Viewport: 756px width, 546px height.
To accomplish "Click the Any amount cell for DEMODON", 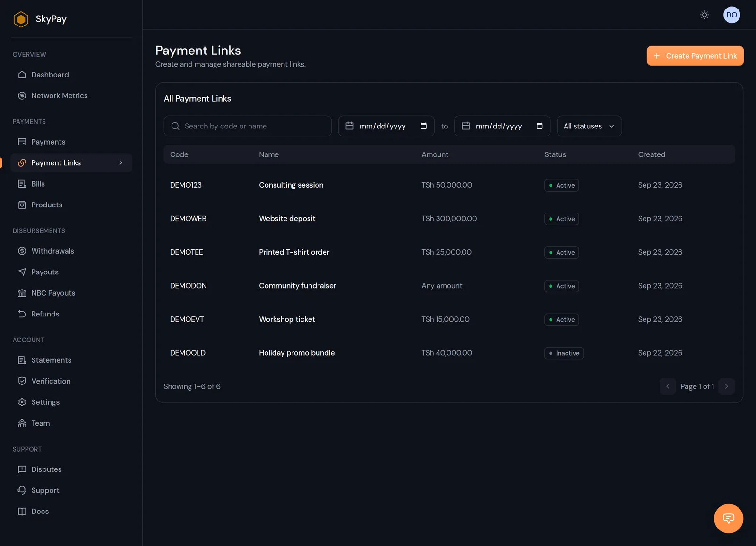I will (442, 286).
